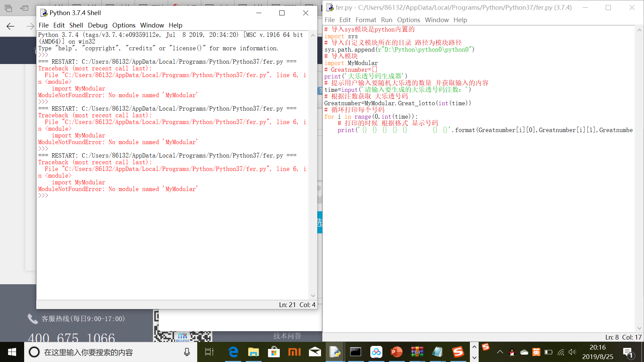
Task: Open Window menu in Python Shell window
Action: [x=152, y=25]
